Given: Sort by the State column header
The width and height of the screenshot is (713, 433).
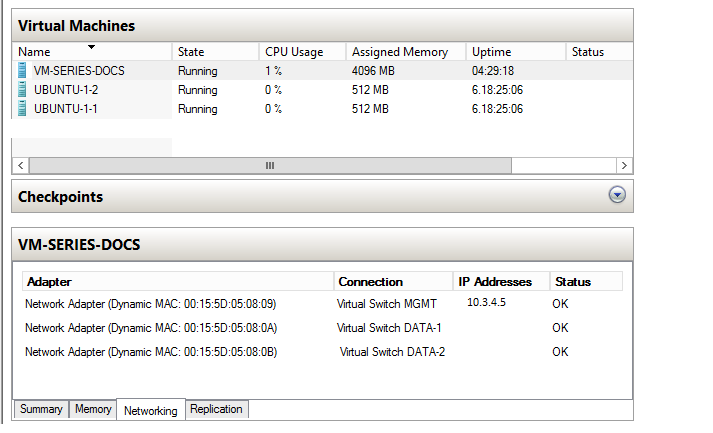Looking at the screenshot, I should pyautogui.click(x=191, y=52).
